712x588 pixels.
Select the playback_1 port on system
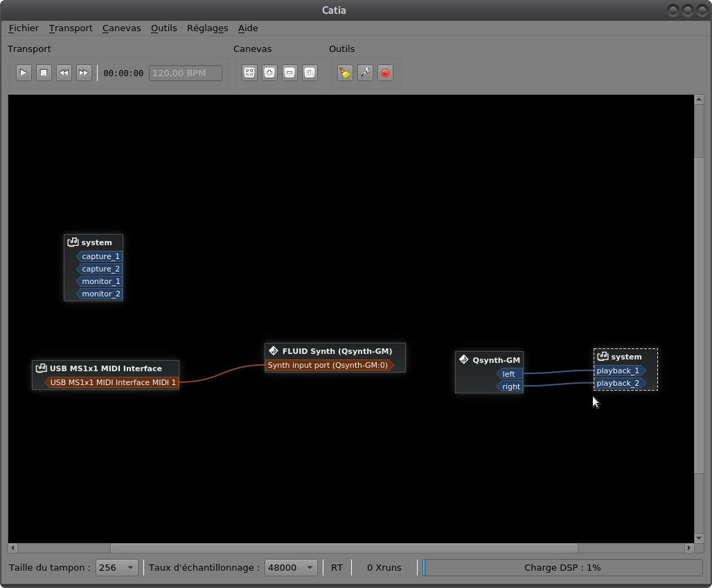(618, 371)
